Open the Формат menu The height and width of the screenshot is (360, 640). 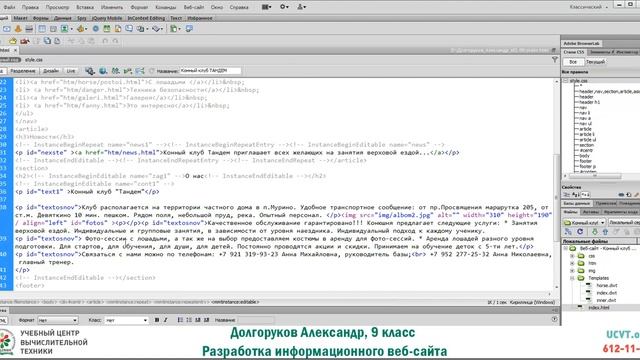pyautogui.click(x=139, y=7)
